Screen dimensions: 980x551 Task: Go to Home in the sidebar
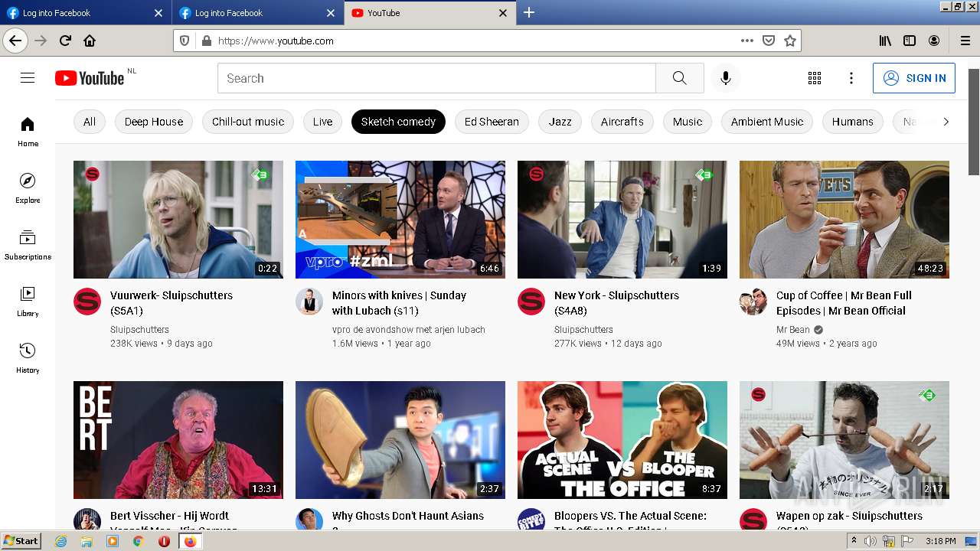point(28,132)
